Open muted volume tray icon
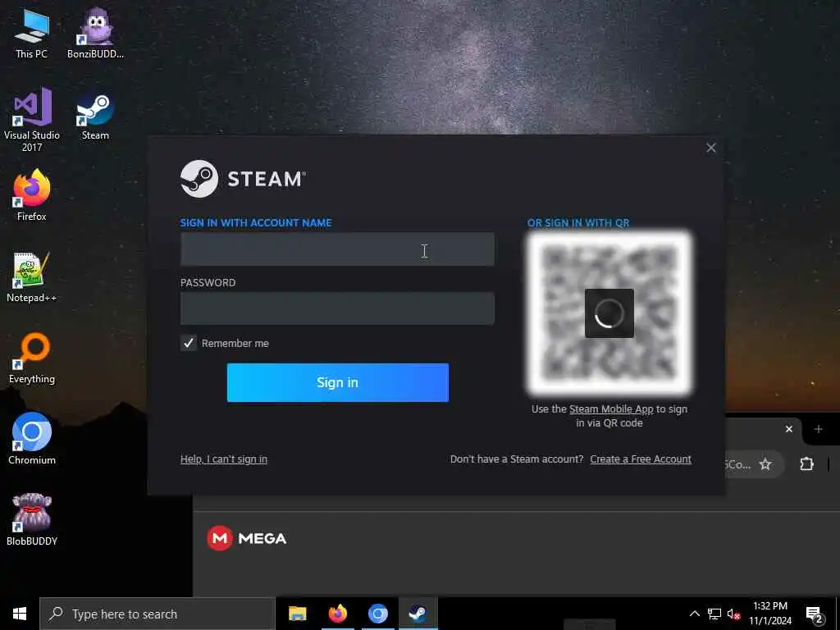 pyautogui.click(x=734, y=614)
